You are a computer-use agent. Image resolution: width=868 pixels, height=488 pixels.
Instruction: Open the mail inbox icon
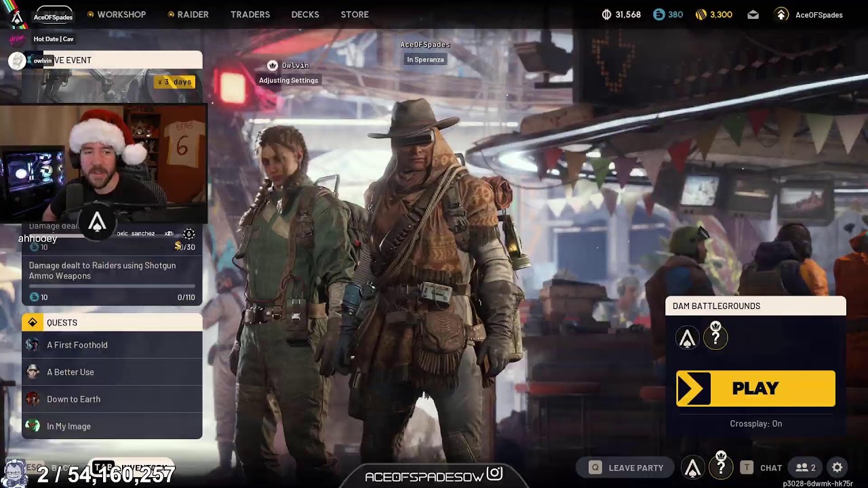tap(753, 14)
